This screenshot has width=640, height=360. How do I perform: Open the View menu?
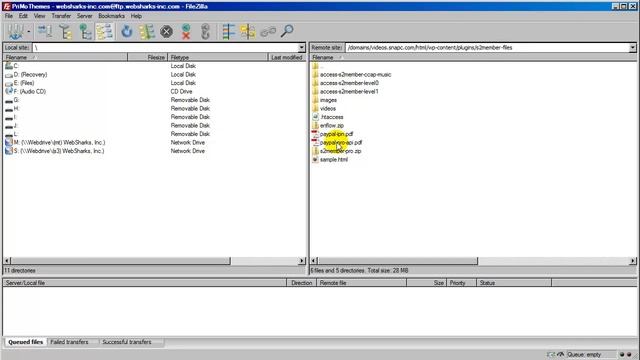[x=40, y=16]
